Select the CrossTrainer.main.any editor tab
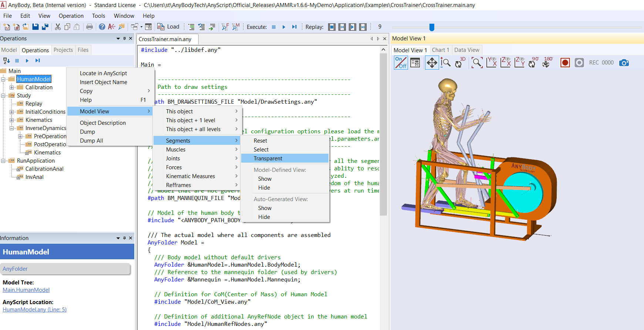This screenshot has height=330, width=644. pos(167,39)
